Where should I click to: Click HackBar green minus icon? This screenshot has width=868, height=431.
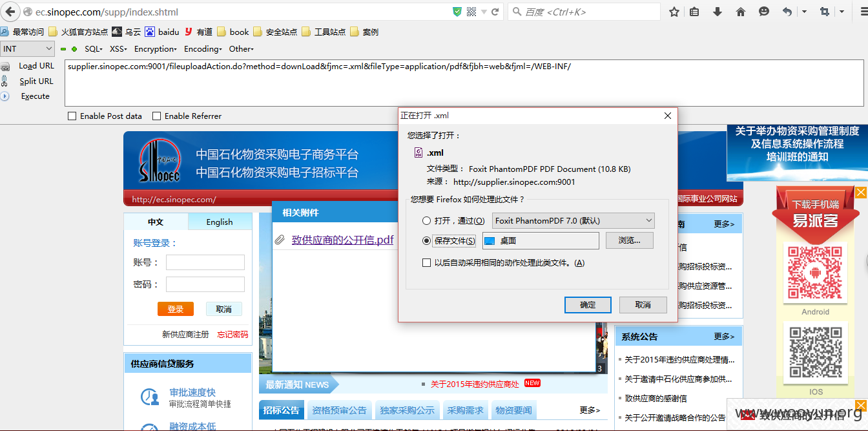(63, 49)
